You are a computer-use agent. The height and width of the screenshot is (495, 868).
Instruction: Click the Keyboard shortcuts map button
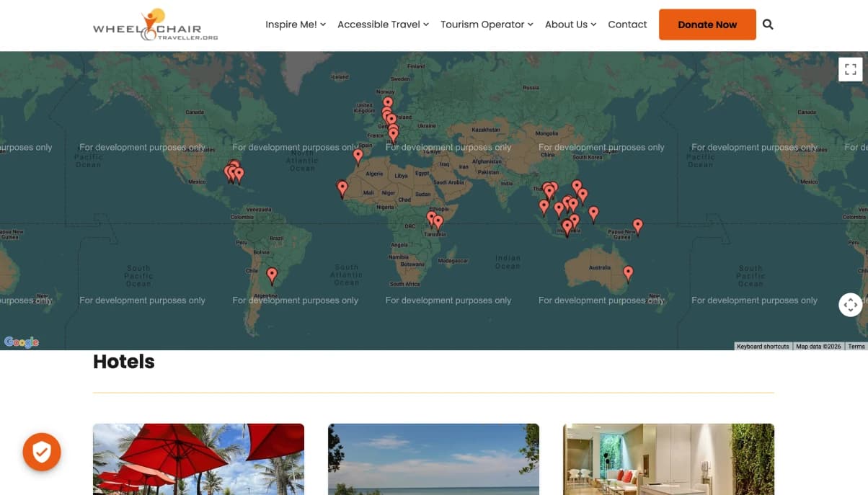(x=763, y=347)
